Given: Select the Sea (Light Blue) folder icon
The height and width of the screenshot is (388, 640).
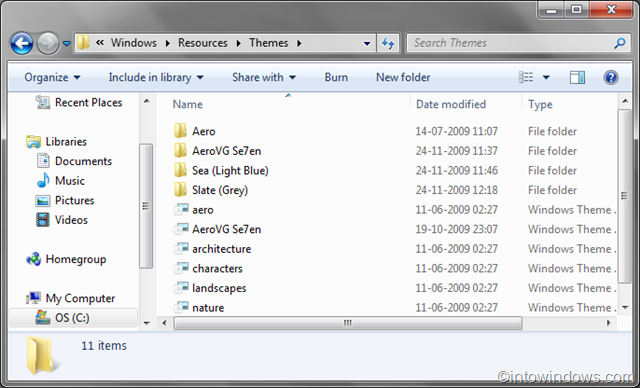Looking at the screenshot, I should tap(180, 170).
